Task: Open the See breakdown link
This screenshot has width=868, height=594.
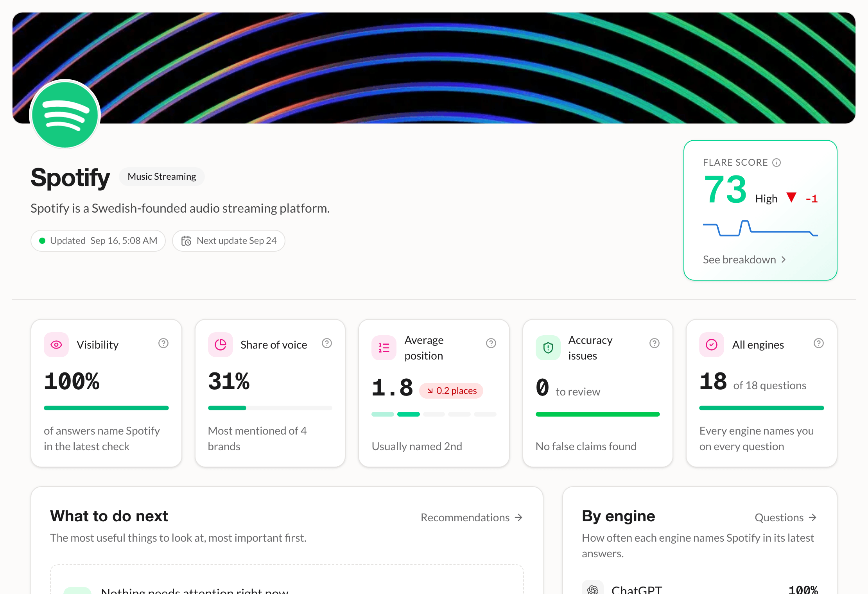Action: (x=744, y=259)
